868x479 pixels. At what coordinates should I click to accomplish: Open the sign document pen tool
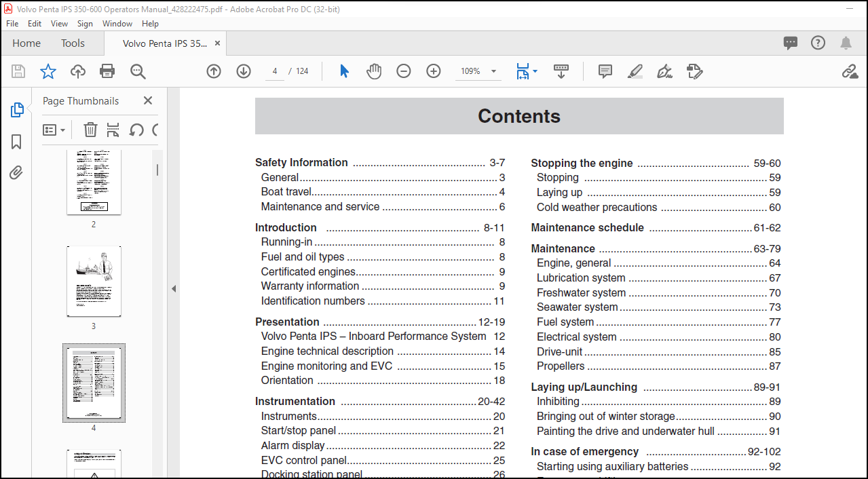pyautogui.click(x=665, y=71)
